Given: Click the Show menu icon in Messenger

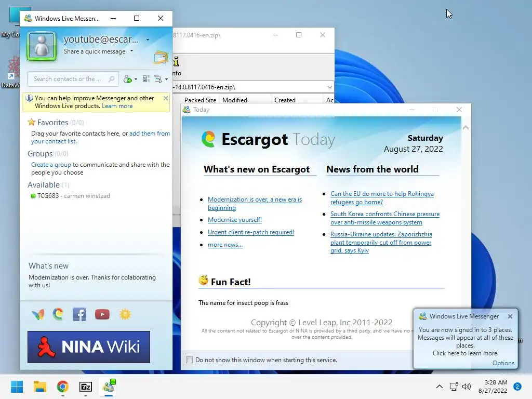Looking at the screenshot, I should 158,79.
